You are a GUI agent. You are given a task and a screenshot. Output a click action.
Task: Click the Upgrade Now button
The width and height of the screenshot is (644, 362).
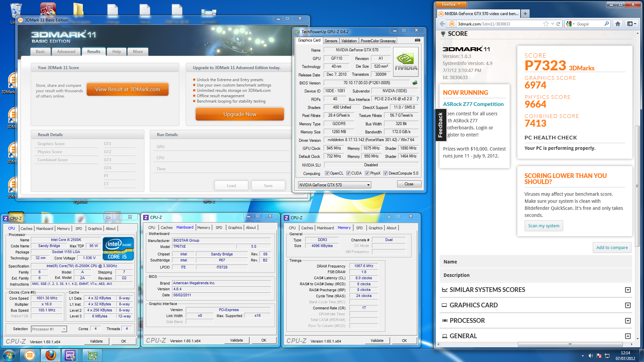tap(240, 114)
